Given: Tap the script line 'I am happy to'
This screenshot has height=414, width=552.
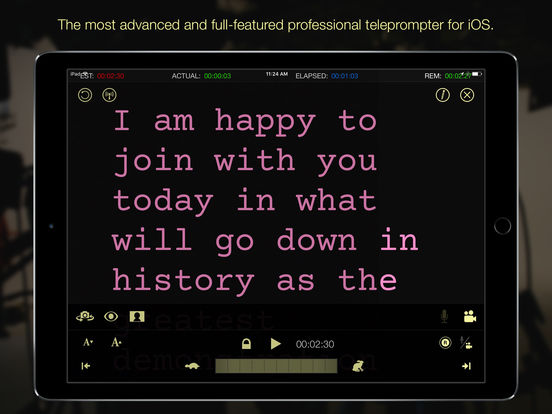Looking at the screenshot, I should click(245, 122).
